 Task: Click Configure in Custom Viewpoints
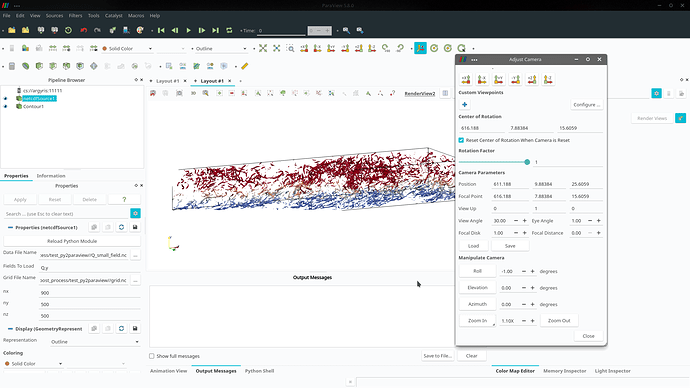coord(587,105)
